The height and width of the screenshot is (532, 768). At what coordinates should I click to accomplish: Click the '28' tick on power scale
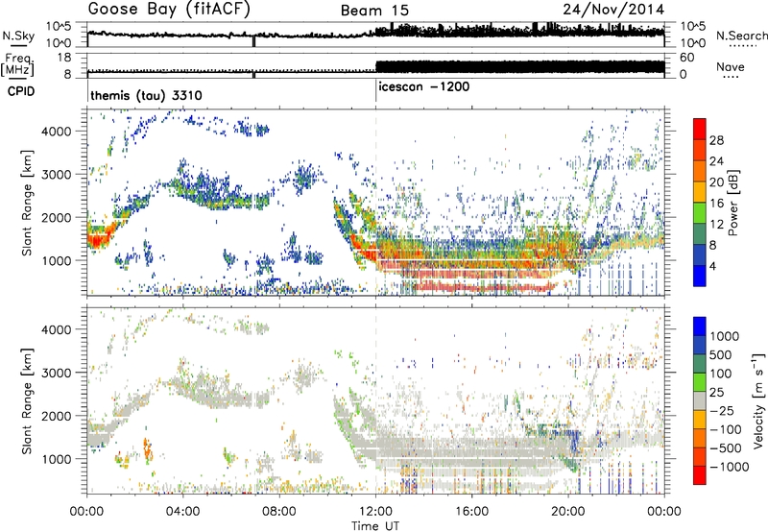pos(716,140)
